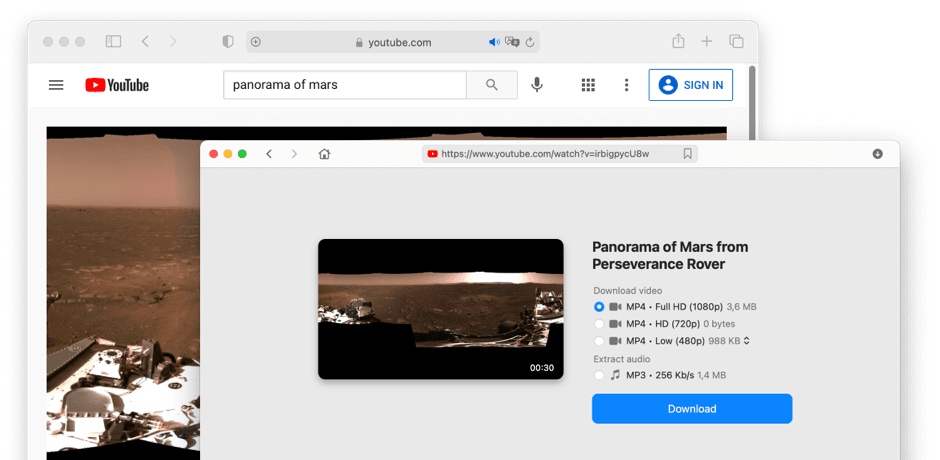This screenshot has height=460, width=940.
Task: Click the blue Download button
Action: pyautogui.click(x=692, y=409)
